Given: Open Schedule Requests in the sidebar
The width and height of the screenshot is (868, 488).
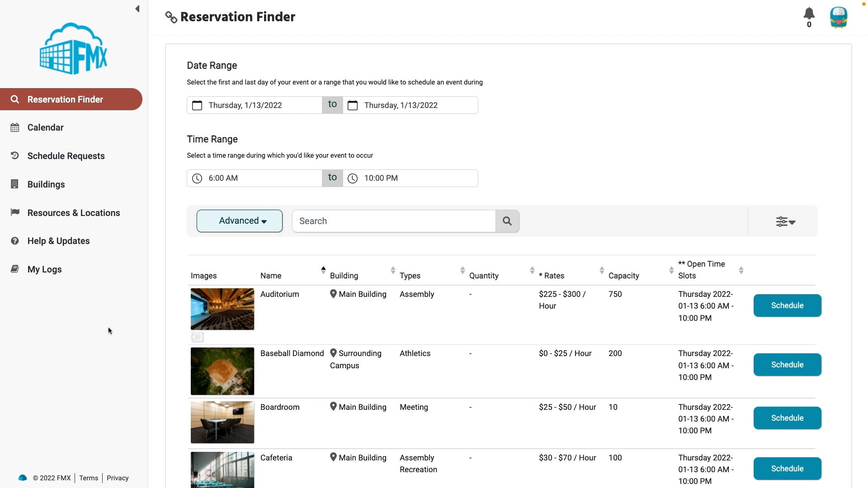Looking at the screenshot, I should point(66,155).
